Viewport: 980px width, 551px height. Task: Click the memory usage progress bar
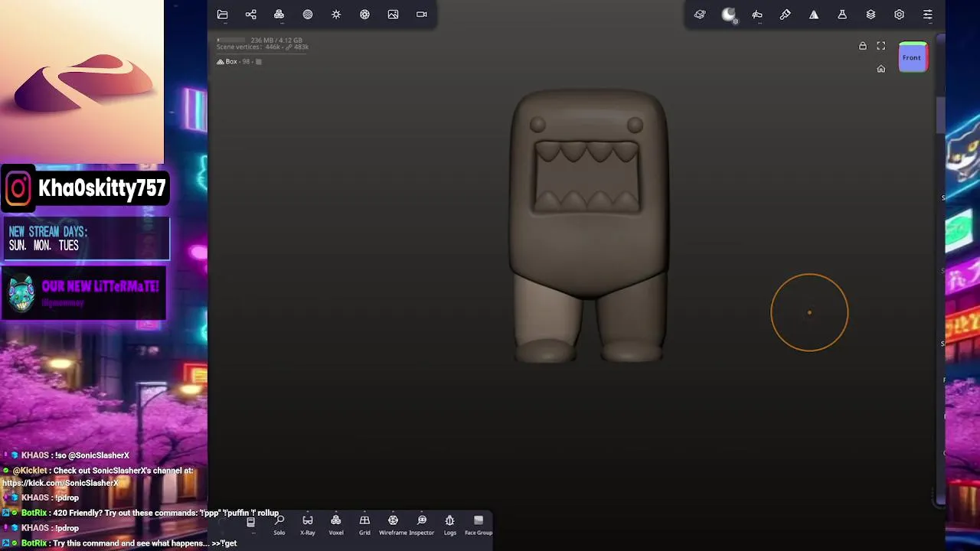[x=231, y=40]
